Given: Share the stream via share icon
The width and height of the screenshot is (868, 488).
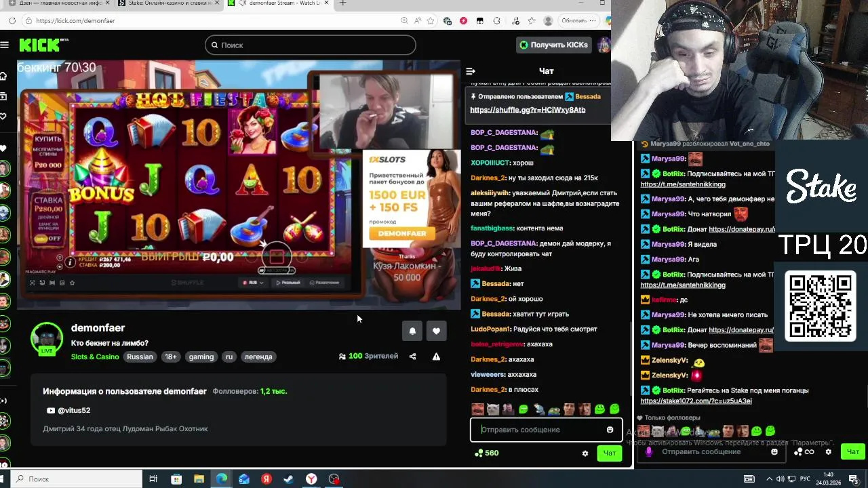Looking at the screenshot, I should point(412,357).
